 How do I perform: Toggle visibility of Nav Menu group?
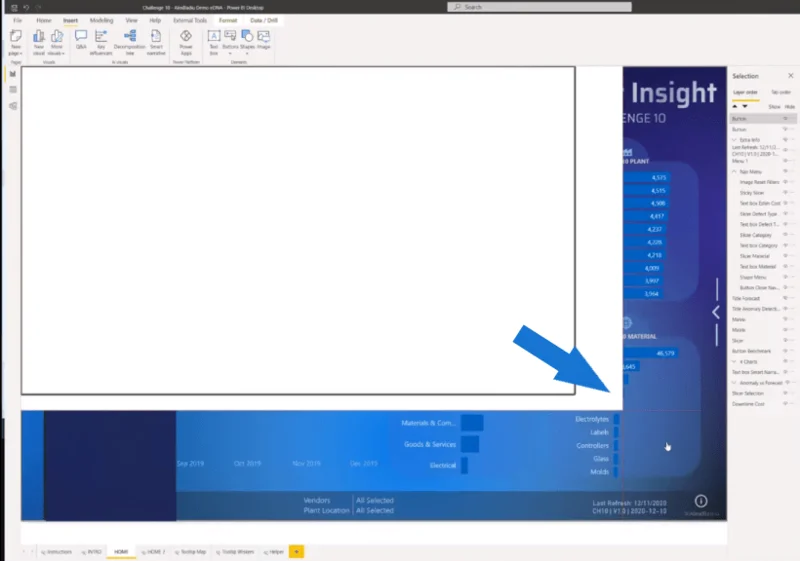(x=786, y=171)
